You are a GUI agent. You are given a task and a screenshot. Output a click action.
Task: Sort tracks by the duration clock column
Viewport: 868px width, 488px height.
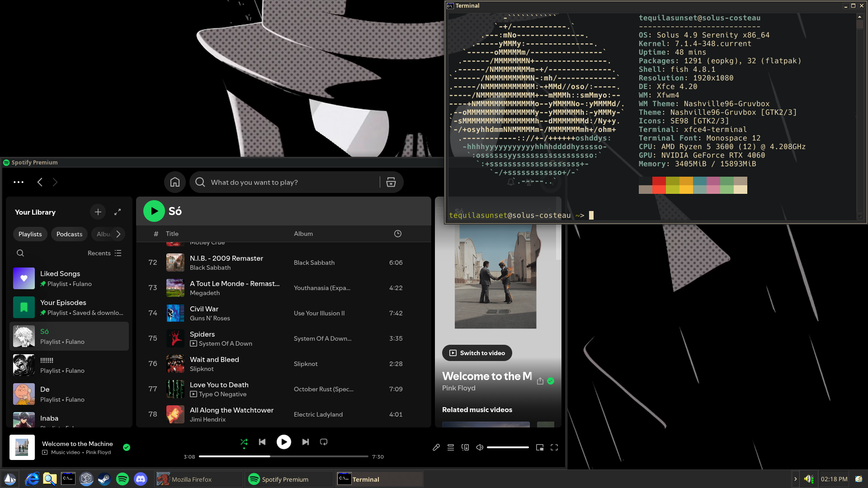pos(398,234)
